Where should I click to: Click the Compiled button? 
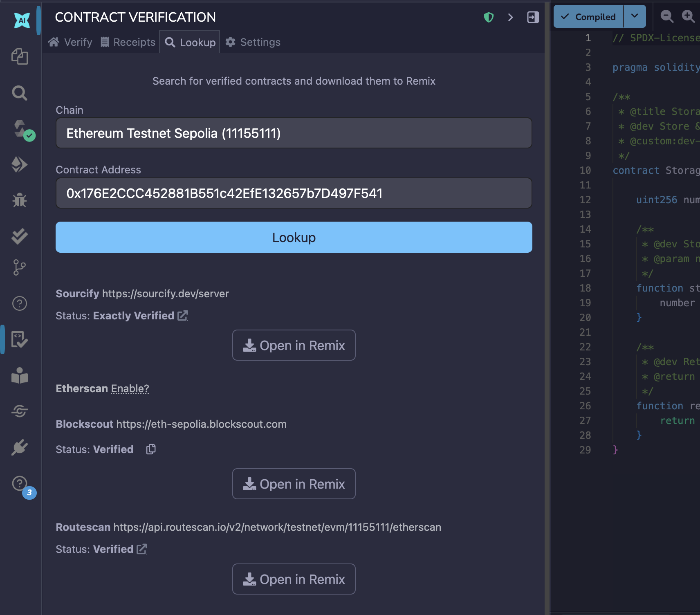588,16
